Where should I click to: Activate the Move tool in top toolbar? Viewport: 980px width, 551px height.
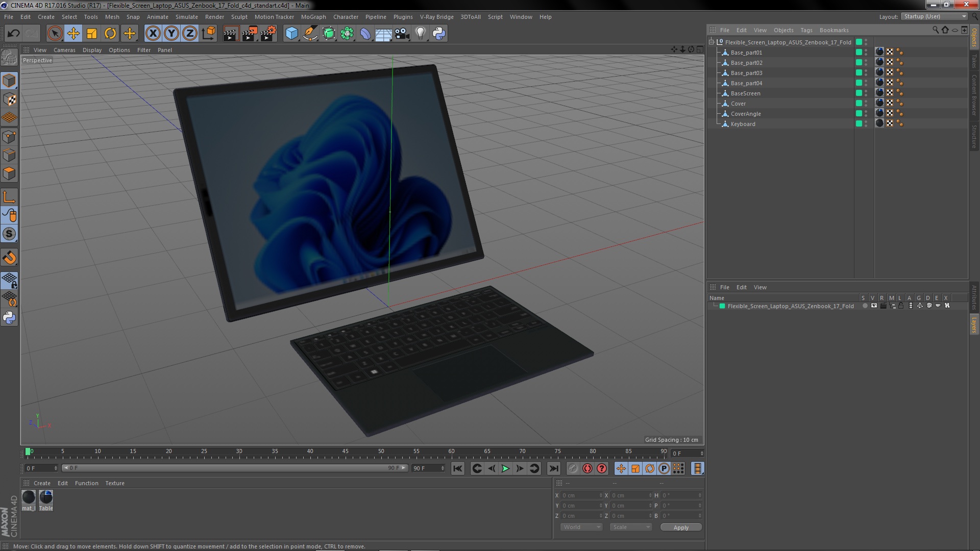coord(73,34)
